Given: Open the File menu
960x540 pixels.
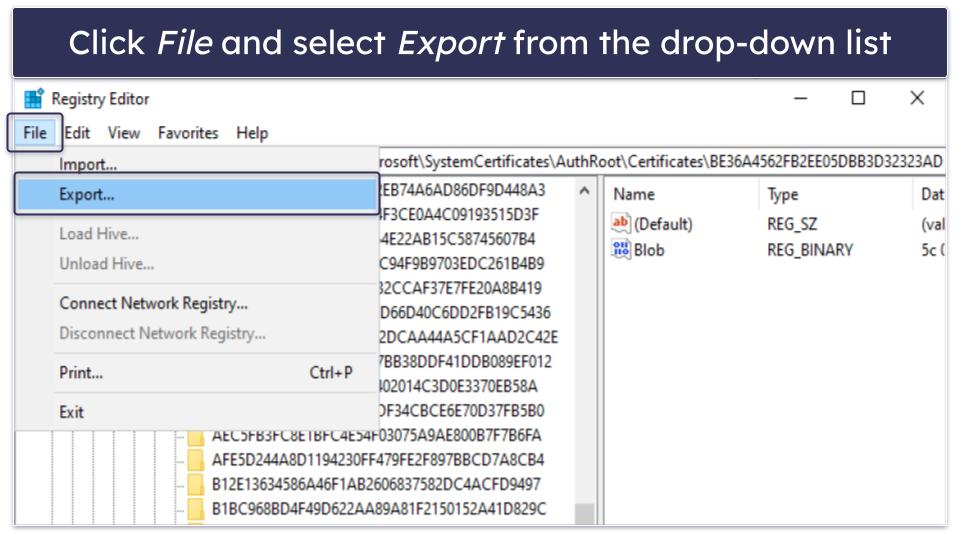Looking at the screenshot, I should click(35, 133).
